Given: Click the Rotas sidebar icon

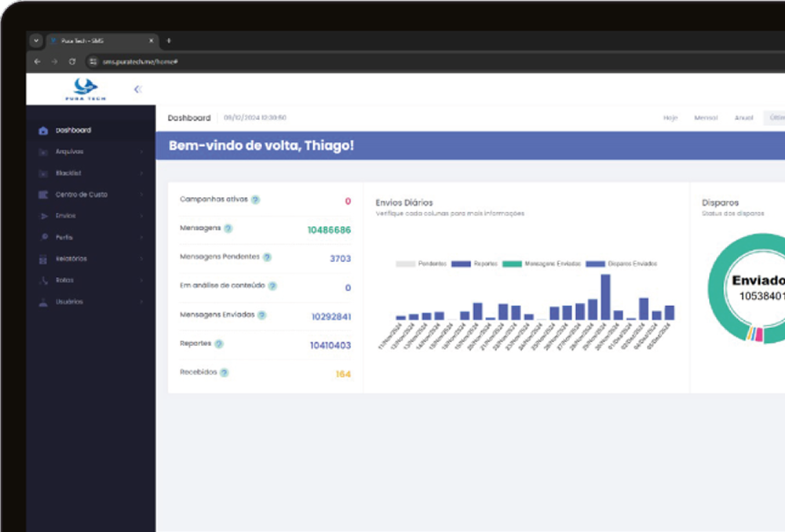Looking at the screenshot, I should [46, 280].
